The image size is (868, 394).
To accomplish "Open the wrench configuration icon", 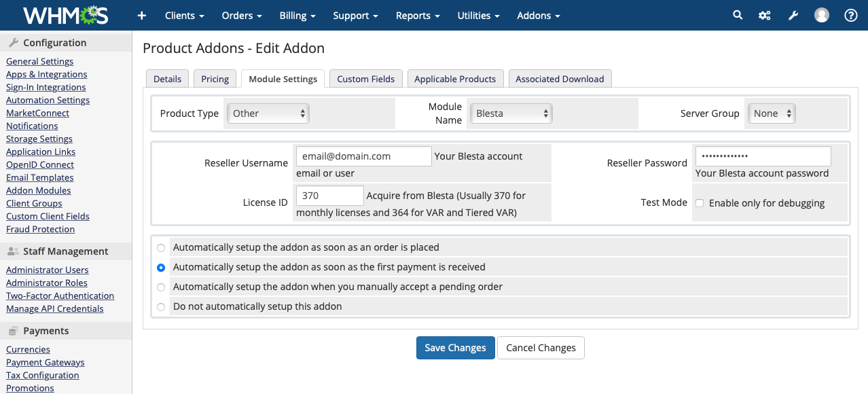I will pos(793,16).
